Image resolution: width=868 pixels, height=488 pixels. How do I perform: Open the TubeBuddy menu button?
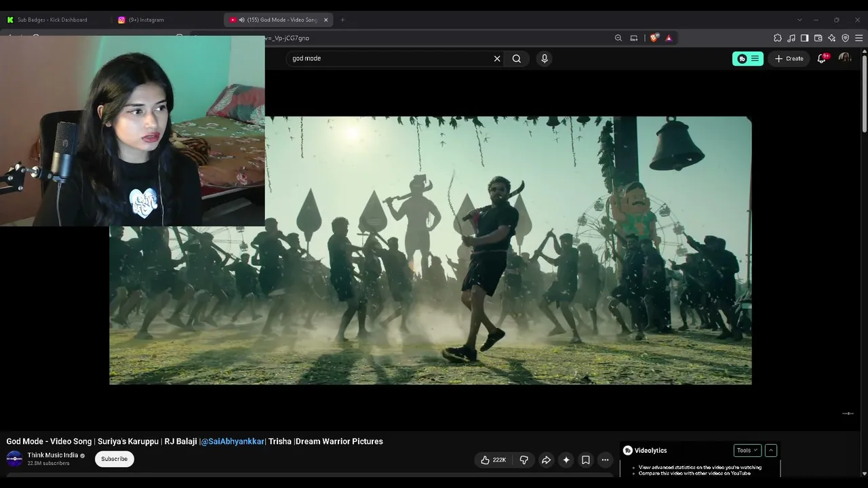[748, 58]
